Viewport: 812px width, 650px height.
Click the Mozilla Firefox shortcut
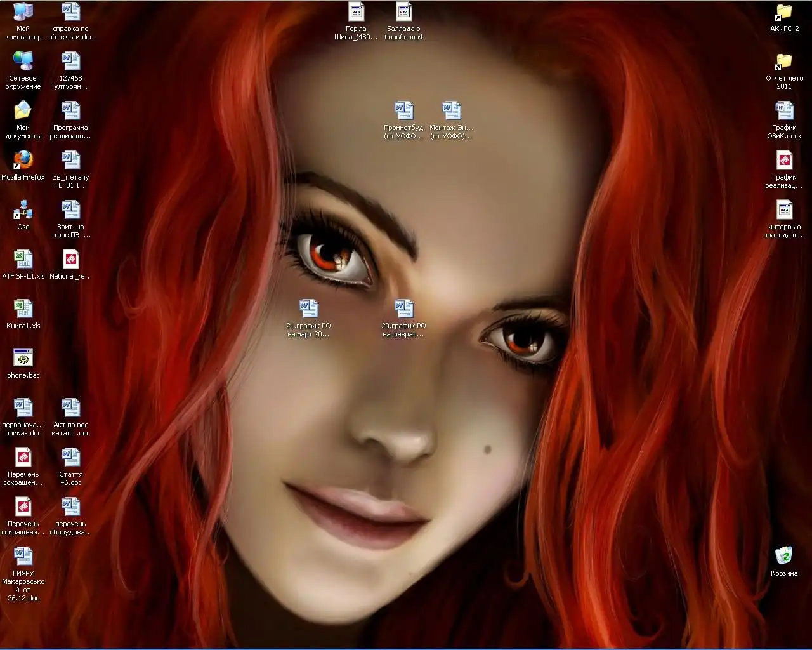pyautogui.click(x=23, y=166)
